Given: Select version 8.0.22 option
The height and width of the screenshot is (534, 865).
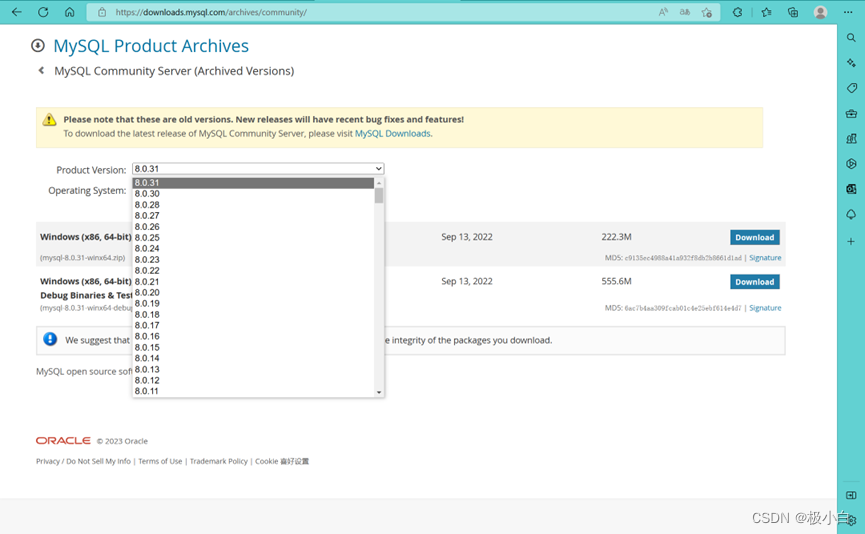Looking at the screenshot, I should 253,270.
